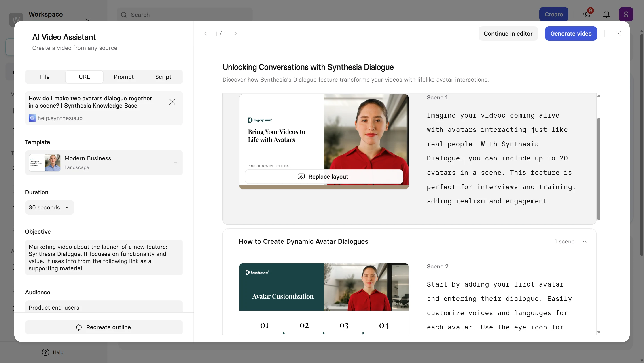Go to the next outline page arrow
This screenshot has width=644, height=363.
tap(235, 34)
